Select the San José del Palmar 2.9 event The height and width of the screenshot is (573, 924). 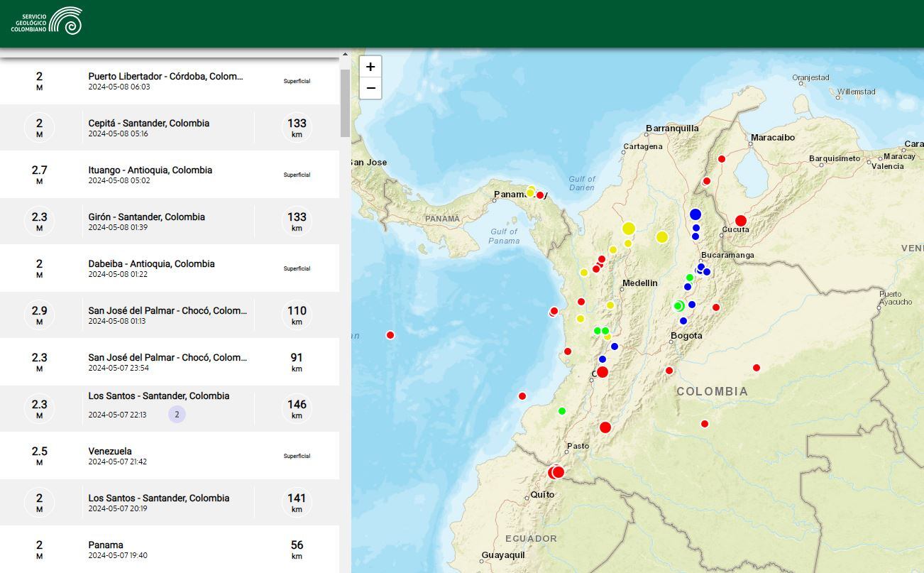click(x=170, y=315)
